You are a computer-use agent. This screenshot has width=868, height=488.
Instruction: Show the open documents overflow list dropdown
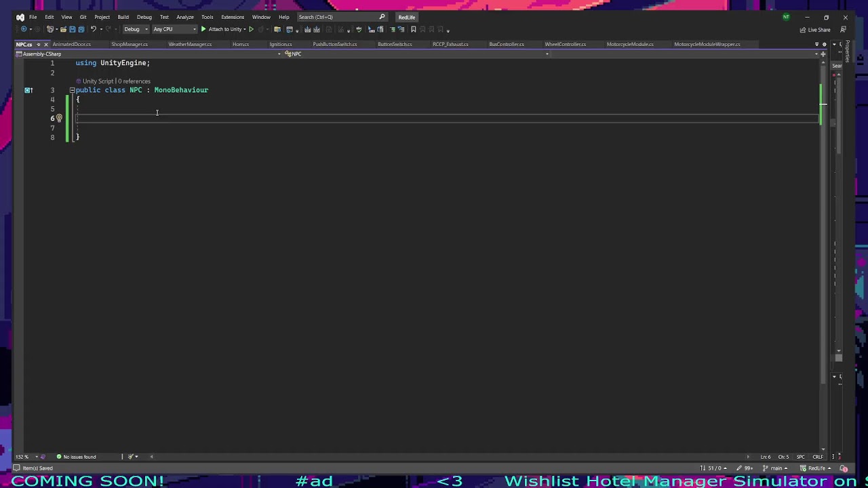coord(816,44)
